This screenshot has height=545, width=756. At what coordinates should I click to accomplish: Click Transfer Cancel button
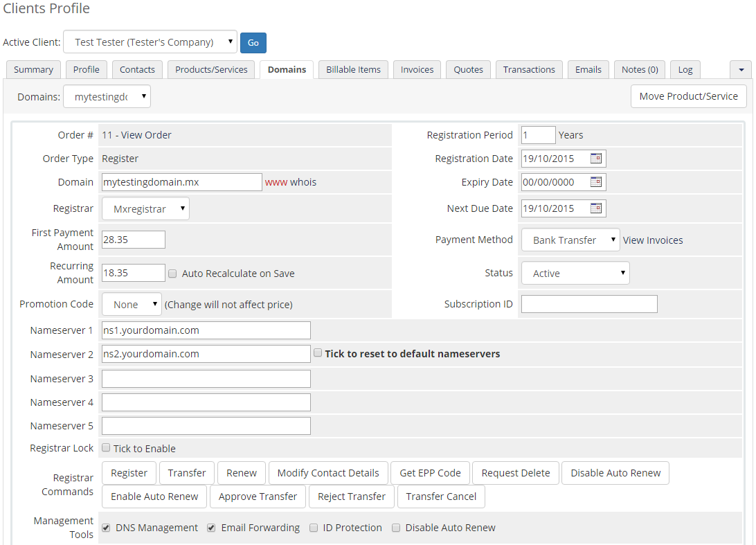[441, 497]
